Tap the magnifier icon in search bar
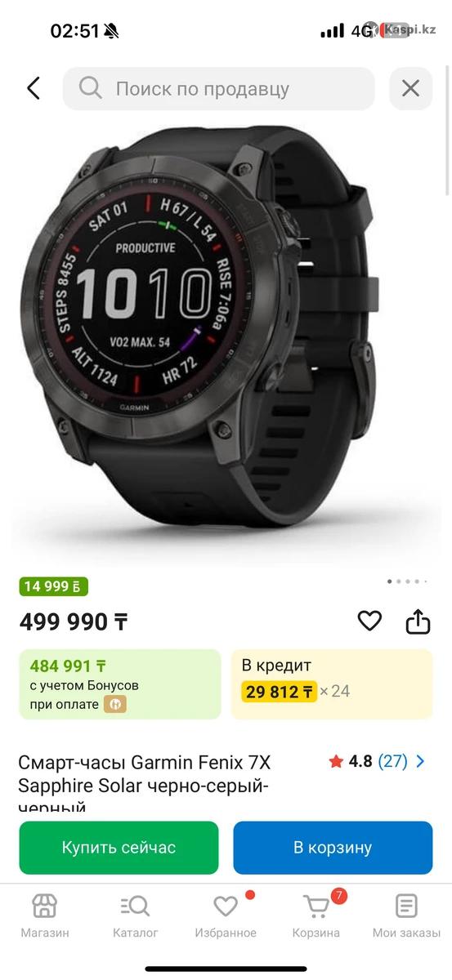This screenshot has height=980, width=452. 91,88
